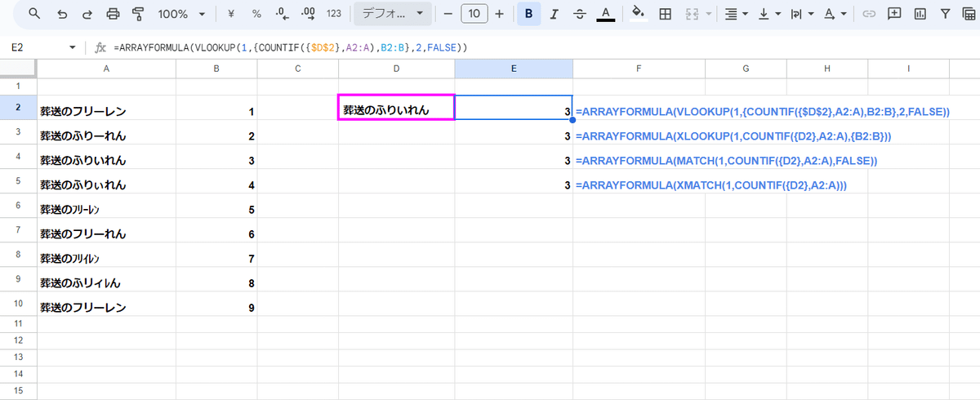Select column B header
This screenshot has height=400, width=980.
pyautogui.click(x=216, y=69)
